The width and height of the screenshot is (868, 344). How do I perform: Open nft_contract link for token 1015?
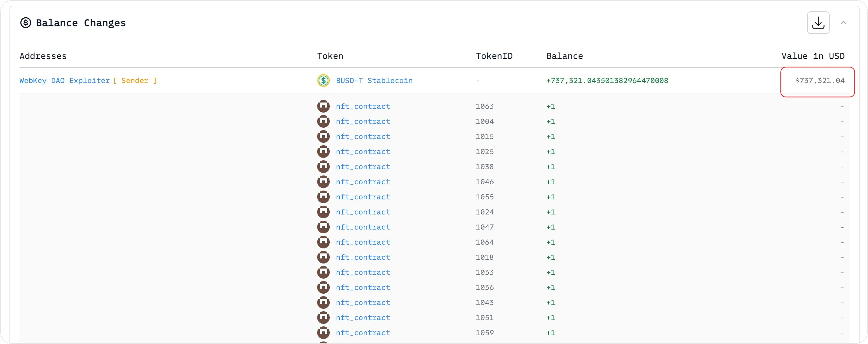click(363, 136)
